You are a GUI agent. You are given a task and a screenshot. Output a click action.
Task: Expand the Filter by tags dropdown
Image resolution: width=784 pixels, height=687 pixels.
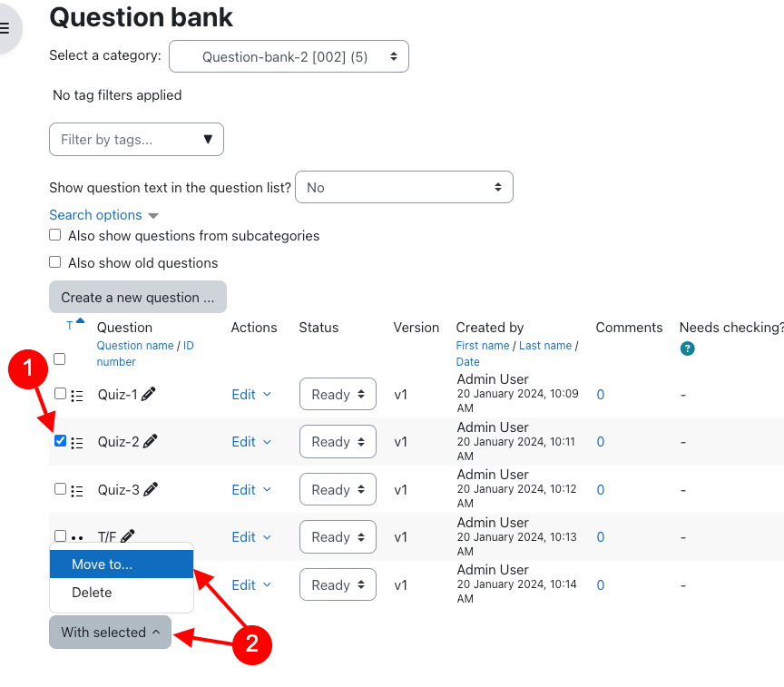(x=136, y=139)
